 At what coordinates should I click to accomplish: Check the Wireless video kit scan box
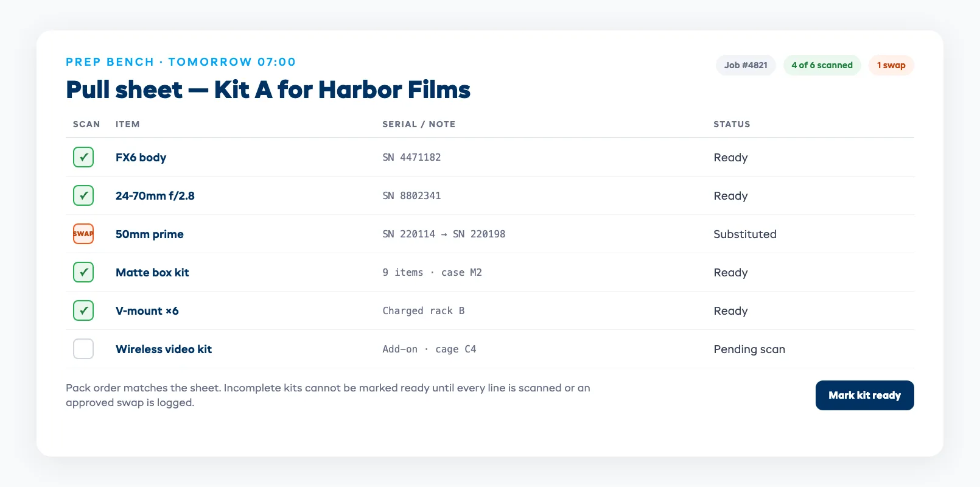click(83, 349)
